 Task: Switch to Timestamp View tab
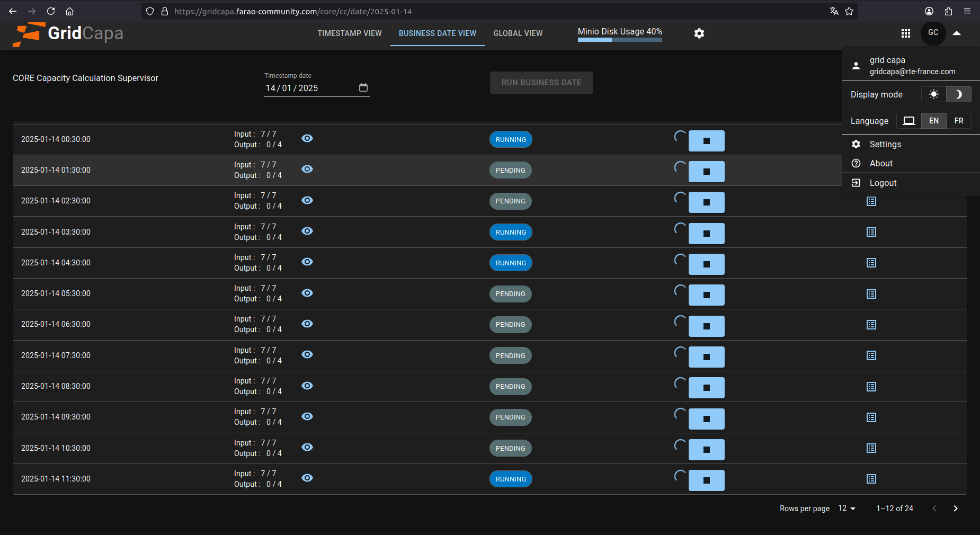point(349,33)
